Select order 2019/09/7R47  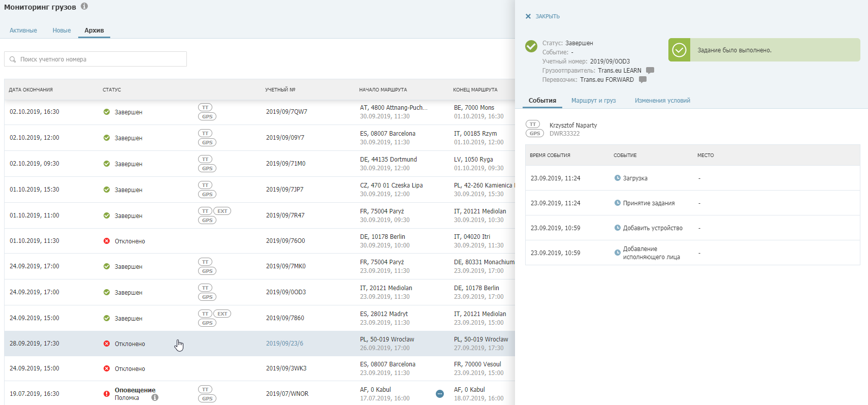[x=285, y=215]
